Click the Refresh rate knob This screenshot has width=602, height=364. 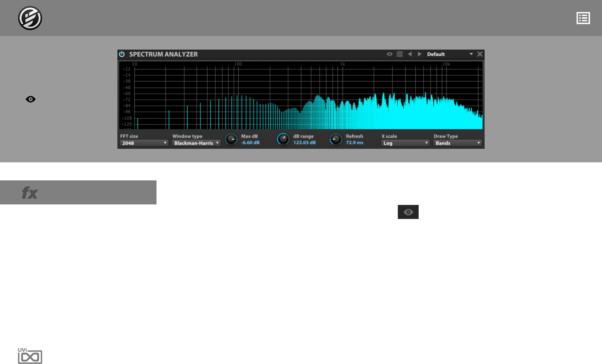tap(336, 139)
